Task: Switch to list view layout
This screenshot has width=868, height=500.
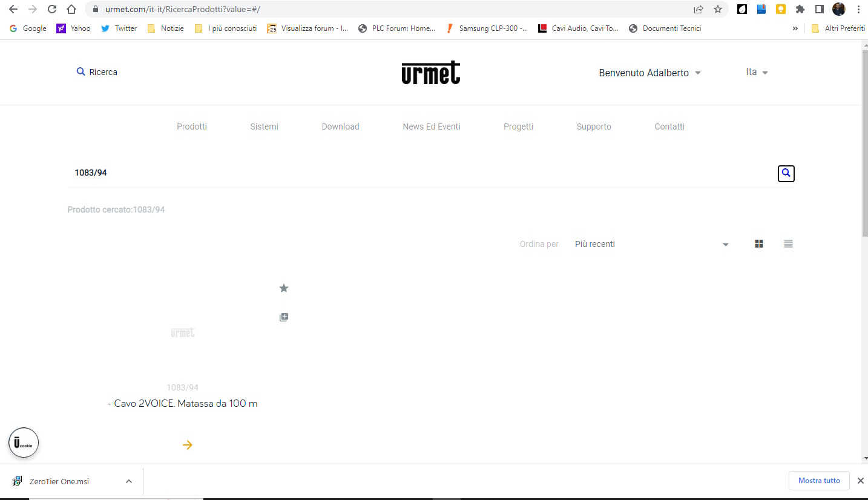Action: pyautogui.click(x=788, y=244)
